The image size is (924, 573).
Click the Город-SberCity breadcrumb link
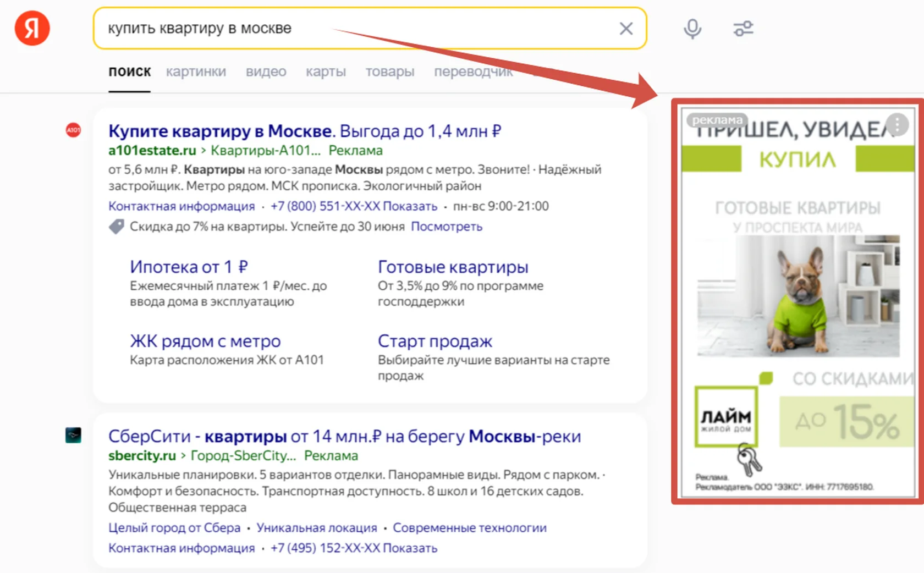243,456
